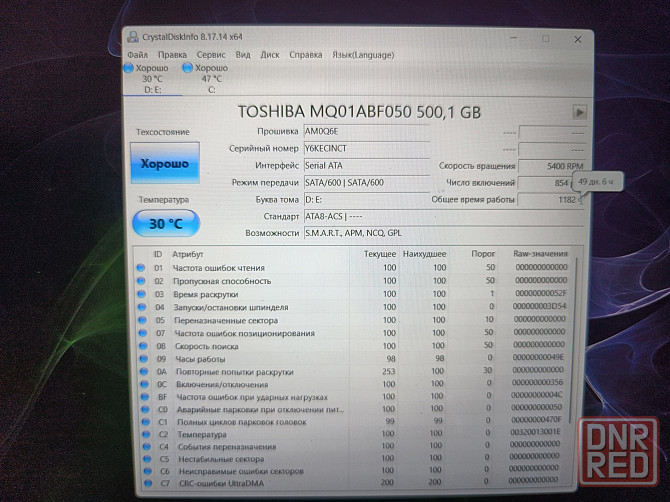The height and width of the screenshot is (502, 670).
Task: Click the serial number field Y6KECINCT
Action: point(366,149)
